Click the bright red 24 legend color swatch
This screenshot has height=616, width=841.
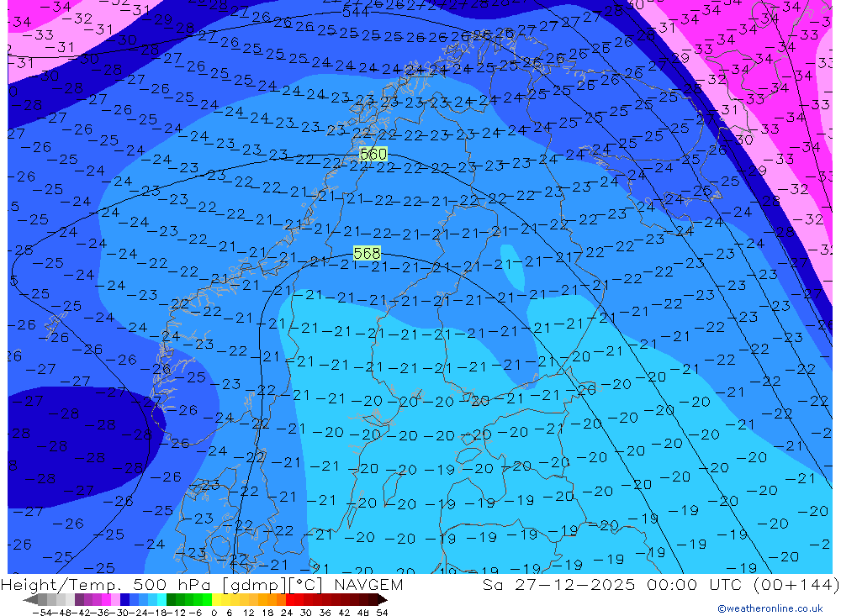(x=290, y=600)
